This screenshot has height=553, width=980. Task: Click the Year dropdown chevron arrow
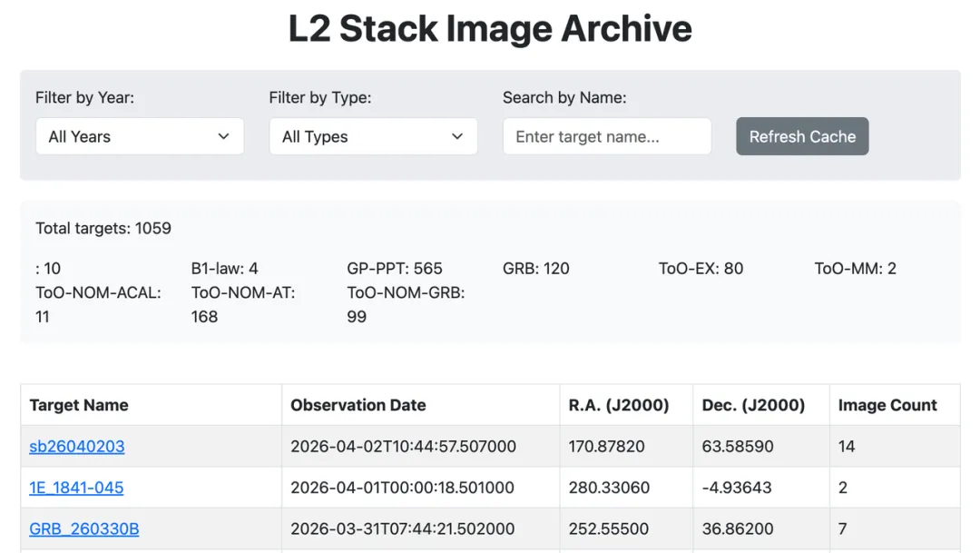(x=224, y=136)
